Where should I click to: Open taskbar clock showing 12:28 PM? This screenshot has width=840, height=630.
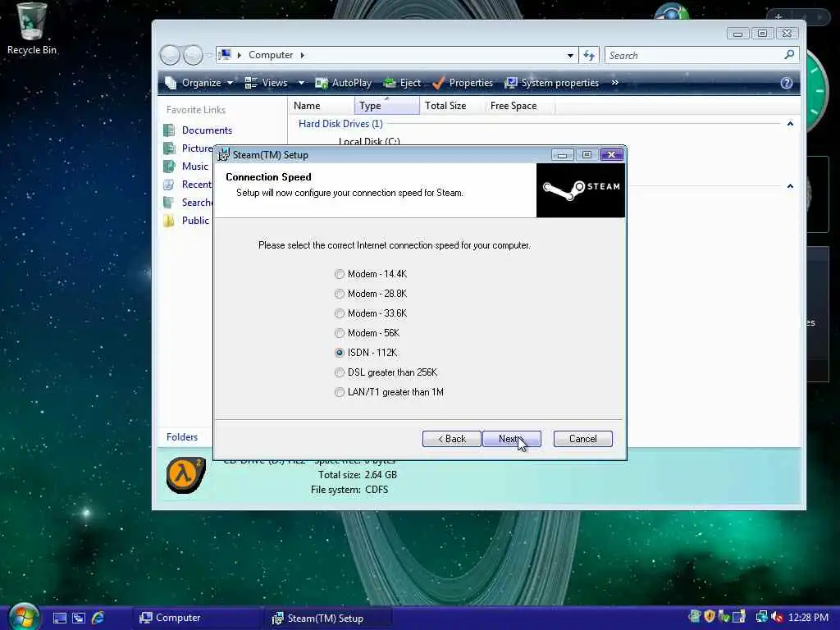click(x=809, y=617)
